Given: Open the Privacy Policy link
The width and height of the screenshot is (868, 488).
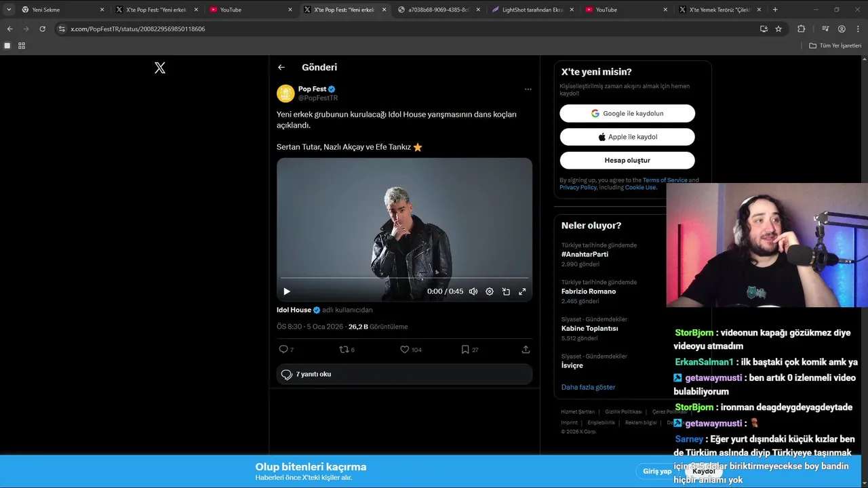Looking at the screenshot, I should coord(578,188).
